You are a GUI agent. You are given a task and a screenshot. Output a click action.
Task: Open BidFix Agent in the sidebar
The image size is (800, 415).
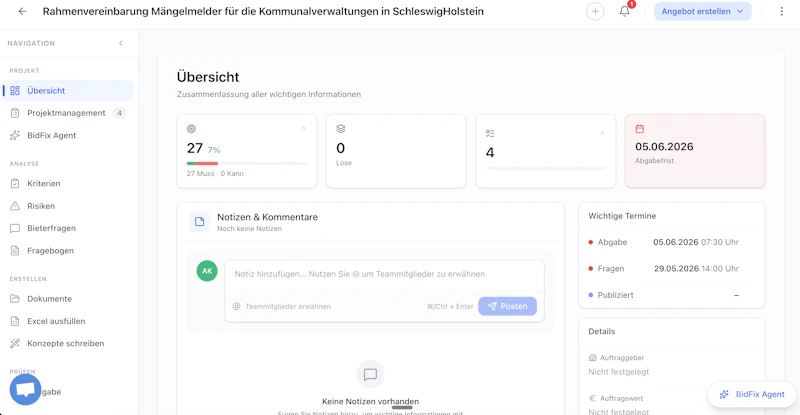(x=68, y=135)
